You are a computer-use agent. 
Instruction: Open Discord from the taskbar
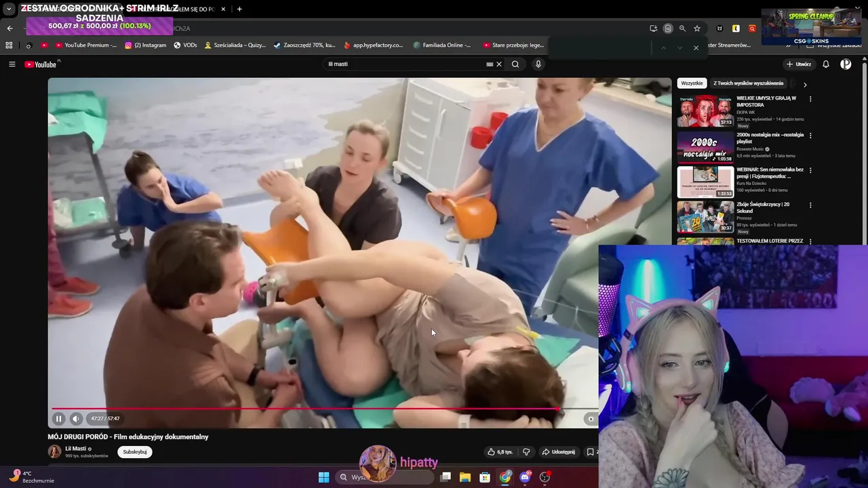(525, 477)
